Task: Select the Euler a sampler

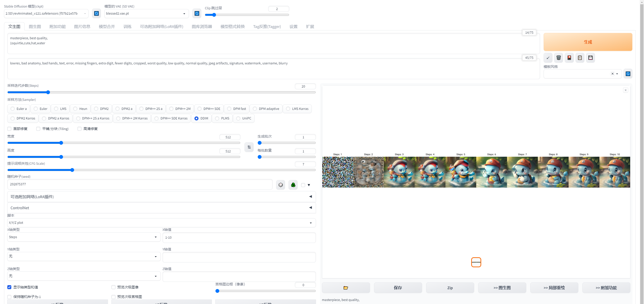Action: pyautogui.click(x=19, y=109)
